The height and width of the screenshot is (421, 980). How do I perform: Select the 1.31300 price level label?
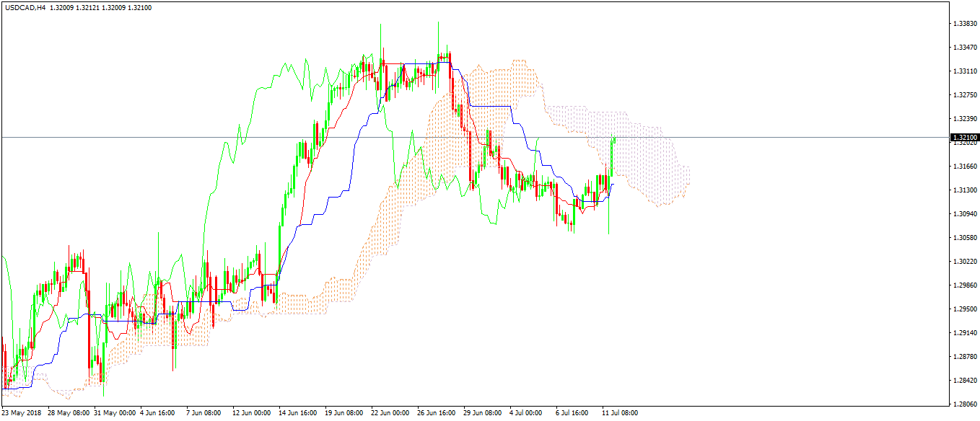964,190
